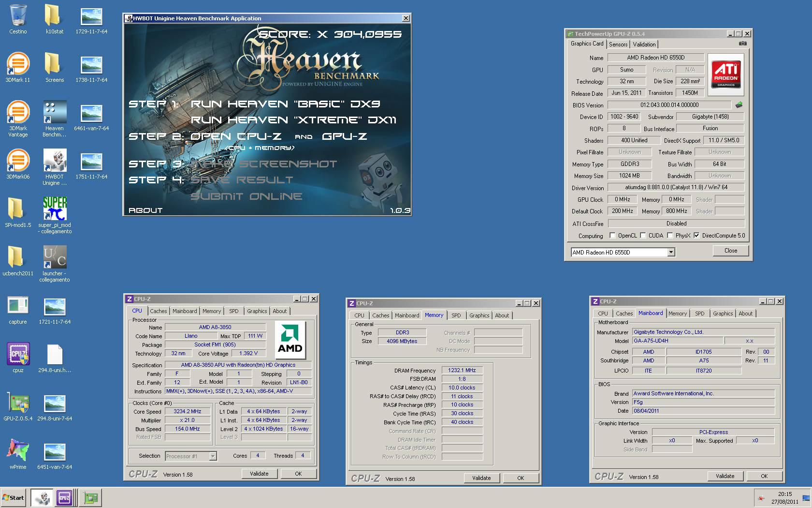Image resolution: width=812 pixels, height=508 pixels.
Task: Select the 6461-van-7-64 image file
Action: coord(91,116)
